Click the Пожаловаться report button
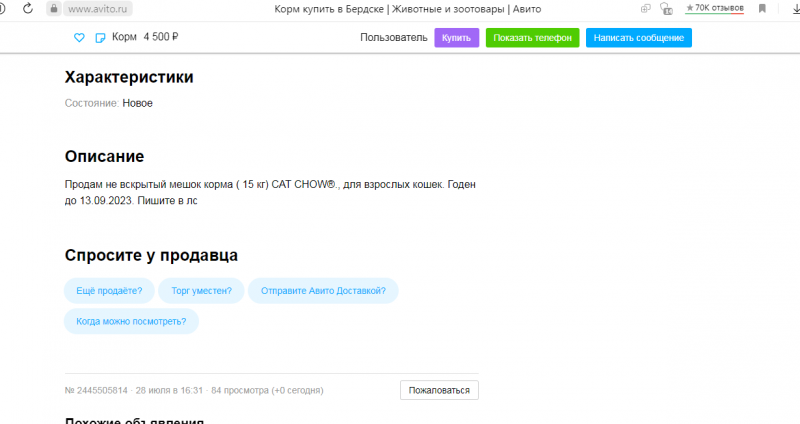 coord(439,390)
